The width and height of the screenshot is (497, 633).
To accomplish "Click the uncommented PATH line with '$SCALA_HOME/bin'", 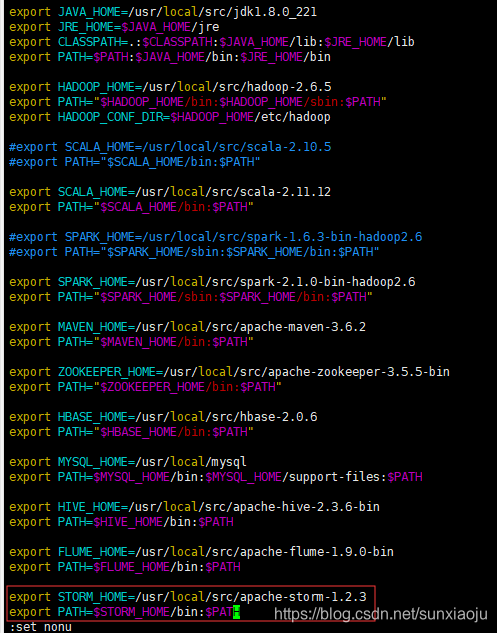I will tap(131, 207).
